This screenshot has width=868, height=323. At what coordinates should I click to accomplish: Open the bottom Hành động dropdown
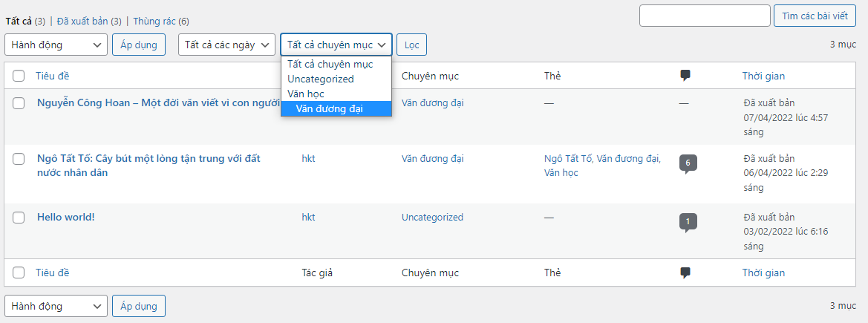56,306
